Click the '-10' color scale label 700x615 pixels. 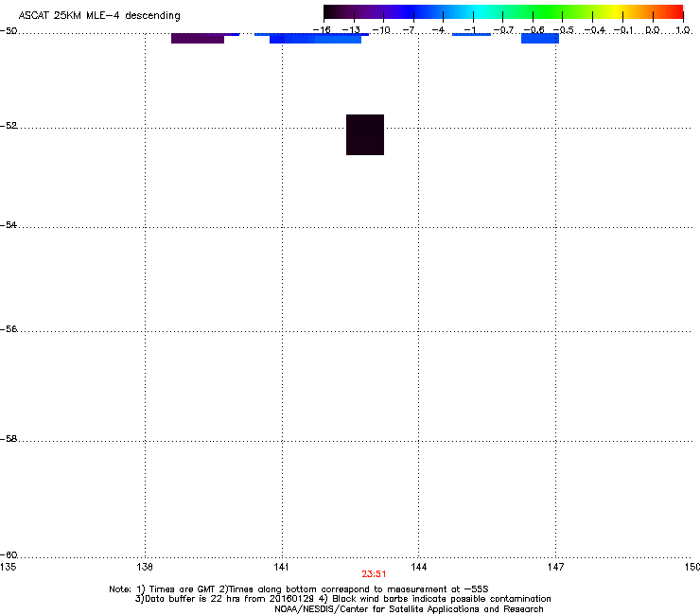381,30
